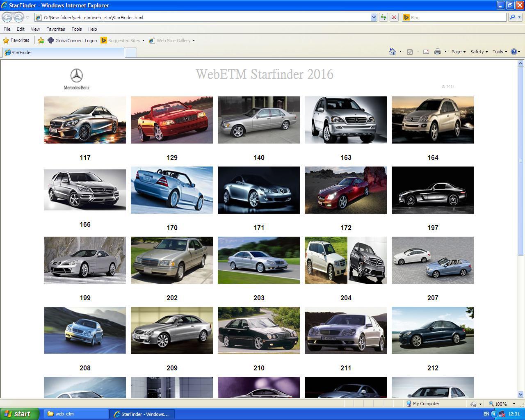Open the Help question mark icon
The width and height of the screenshot is (525, 420).
[x=514, y=52]
